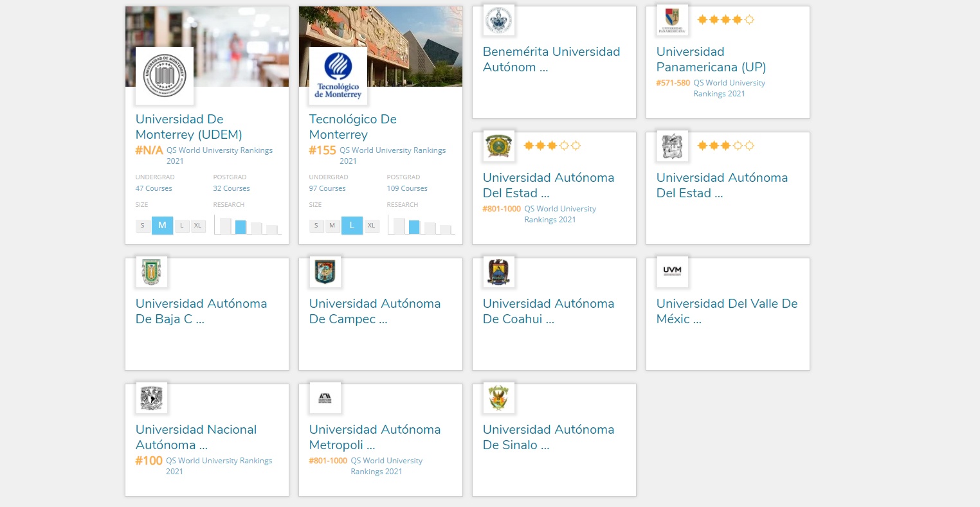Click the Universidad Autónoma De Sinaloa eagle crest
980x507 pixels.
(x=499, y=398)
